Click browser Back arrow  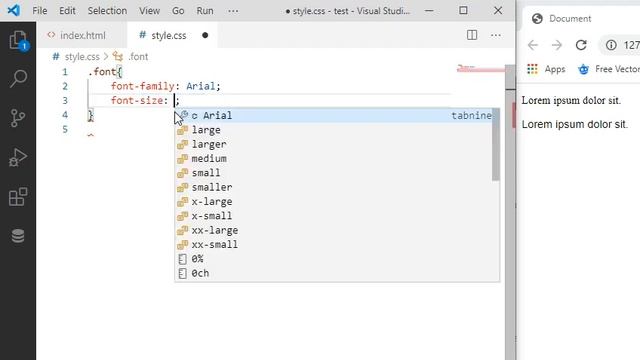533,45
